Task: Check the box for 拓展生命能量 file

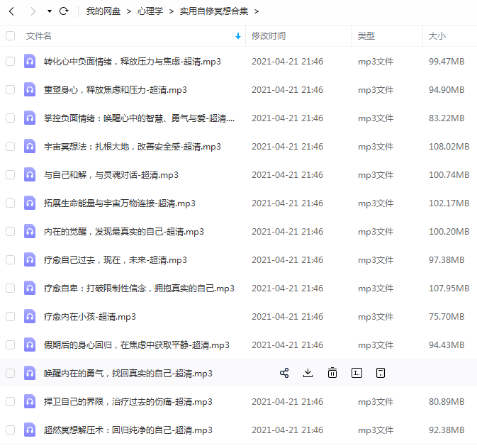Action: [11, 203]
